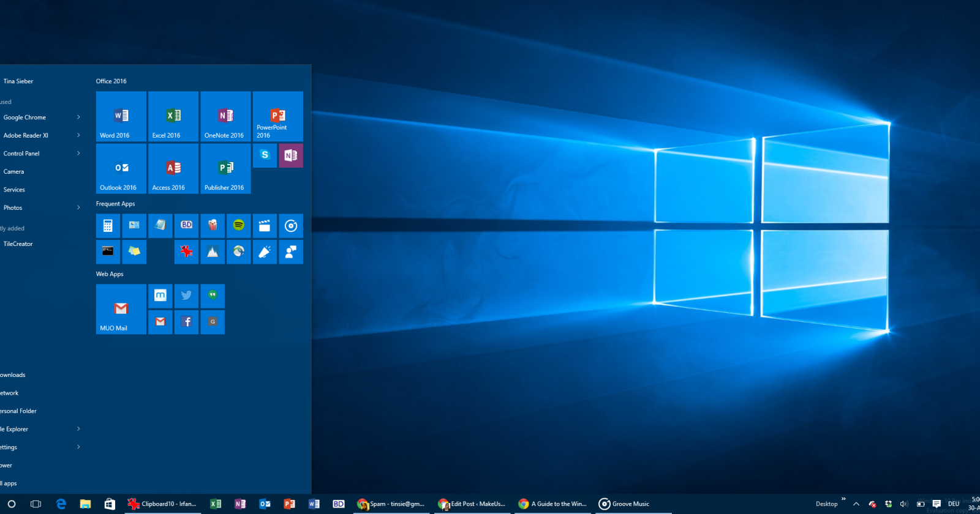Show hidden system tray icons

tap(856, 504)
